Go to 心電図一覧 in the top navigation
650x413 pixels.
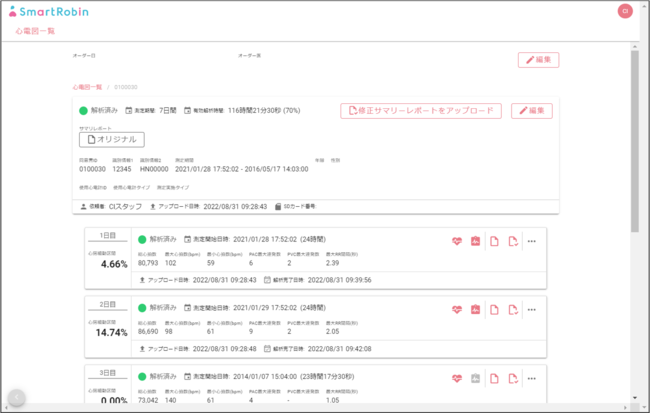point(35,31)
